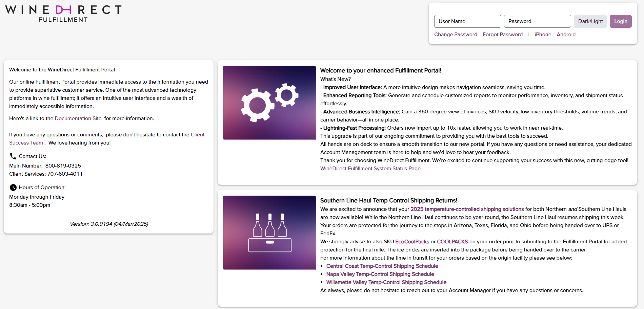This screenshot has width=644, height=309.
Task: Open the Change Password link
Action: click(x=456, y=35)
